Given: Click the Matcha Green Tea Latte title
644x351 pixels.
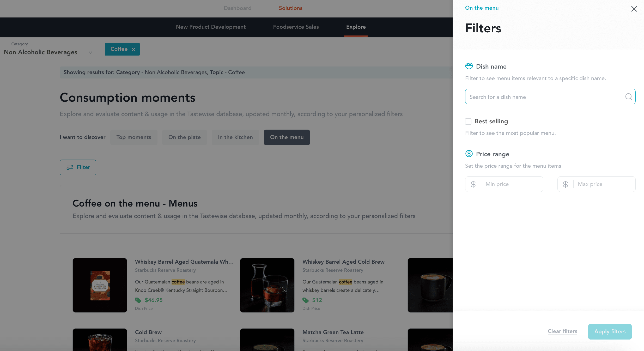Looking at the screenshot, I should pyautogui.click(x=333, y=332).
